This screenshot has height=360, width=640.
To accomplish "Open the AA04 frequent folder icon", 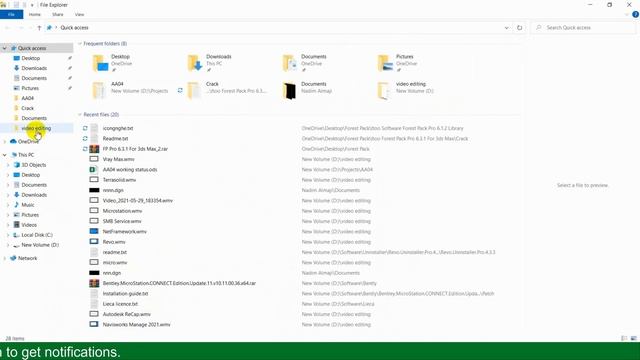I will (99, 90).
